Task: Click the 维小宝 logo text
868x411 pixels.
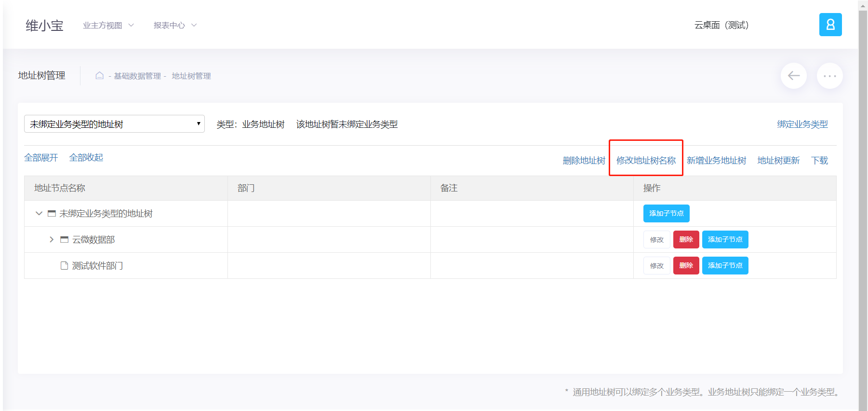Action: click(44, 26)
